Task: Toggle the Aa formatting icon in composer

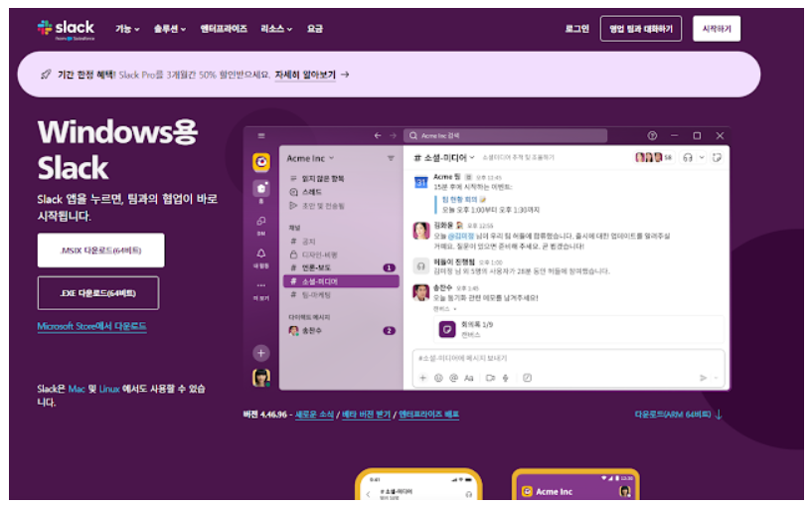Action: tap(469, 378)
